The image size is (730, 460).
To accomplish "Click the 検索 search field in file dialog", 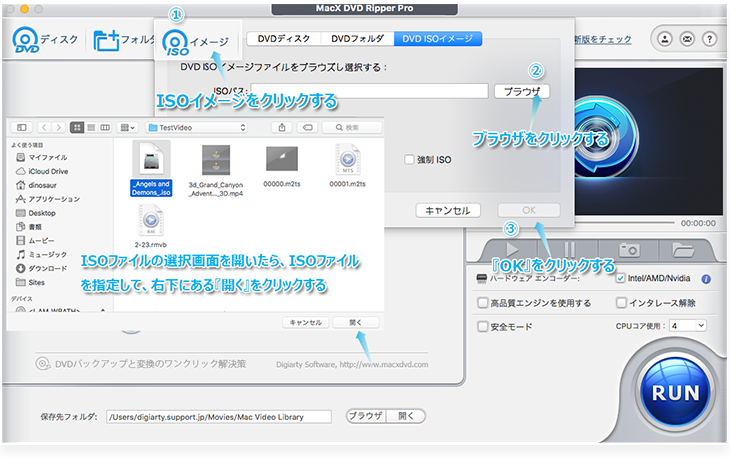I will [352, 127].
